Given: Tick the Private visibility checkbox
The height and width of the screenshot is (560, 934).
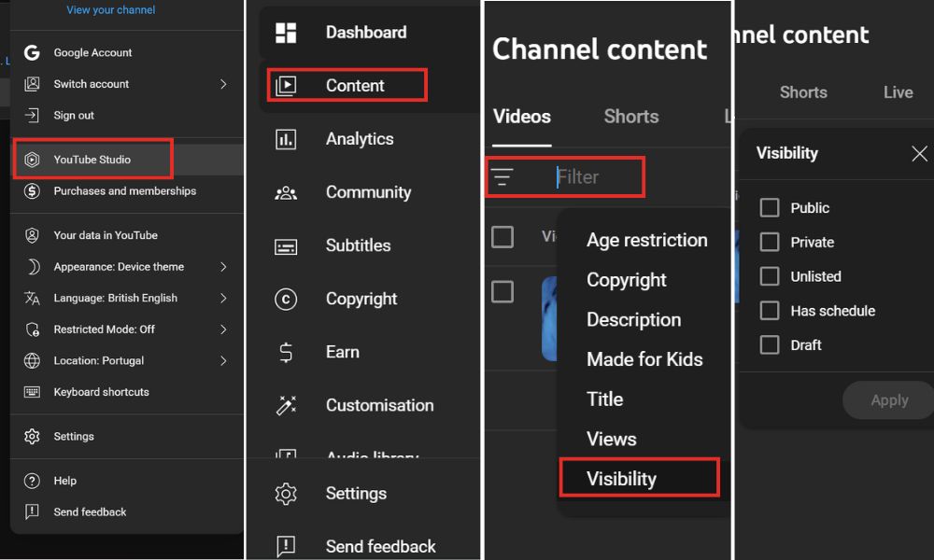Looking at the screenshot, I should click(770, 243).
